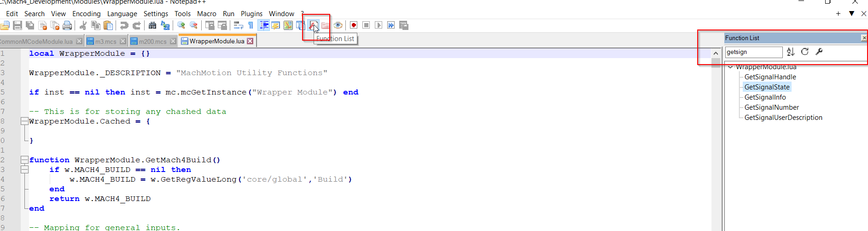Select GetSignalUserDescription in the function list
Image resolution: width=868 pixels, height=231 pixels.
tap(783, 118)
